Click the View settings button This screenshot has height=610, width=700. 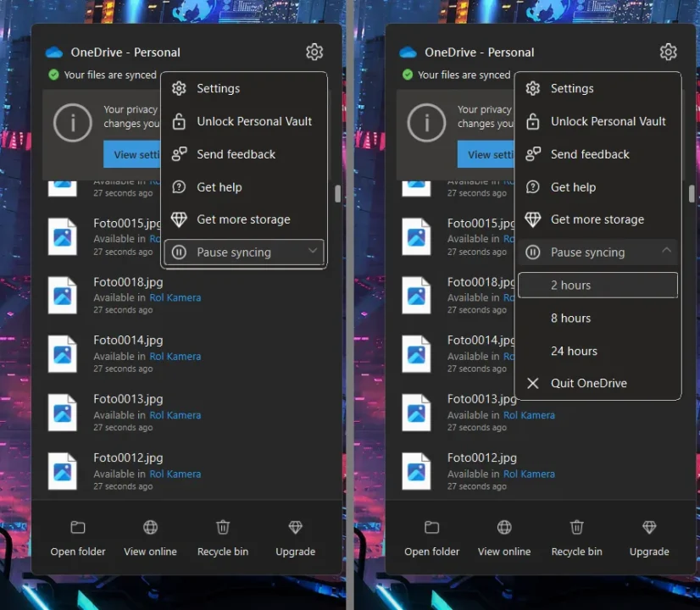136,154
